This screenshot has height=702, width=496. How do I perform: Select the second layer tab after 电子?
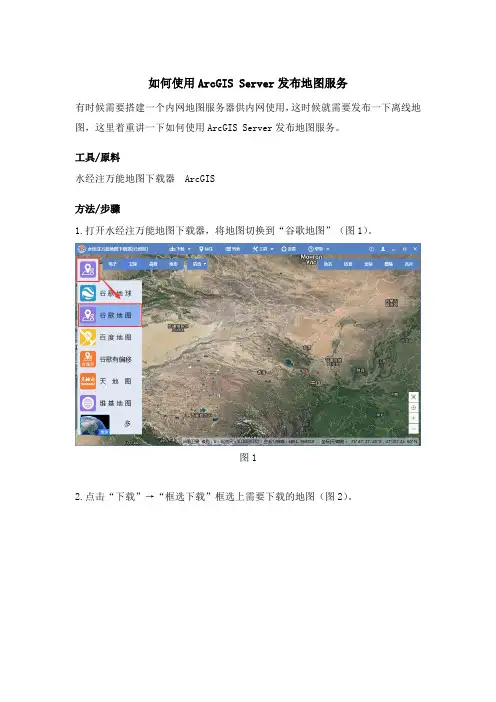(133, 264)
